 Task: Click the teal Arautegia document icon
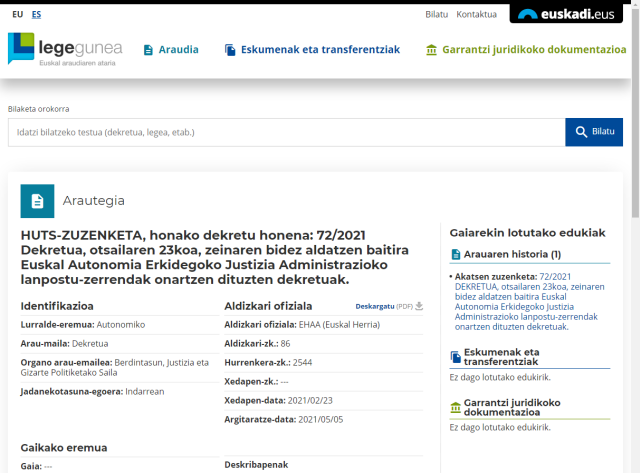[x=38, y=201]
